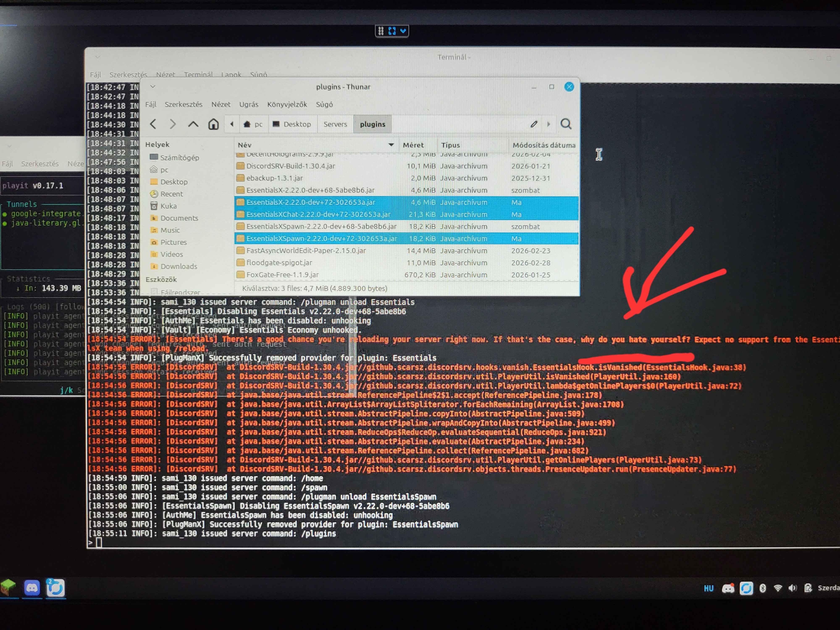The height and width of the screenshot is (630, 840).
Task: Switch HU keyboard layout indicator
Action: [709, 589]
